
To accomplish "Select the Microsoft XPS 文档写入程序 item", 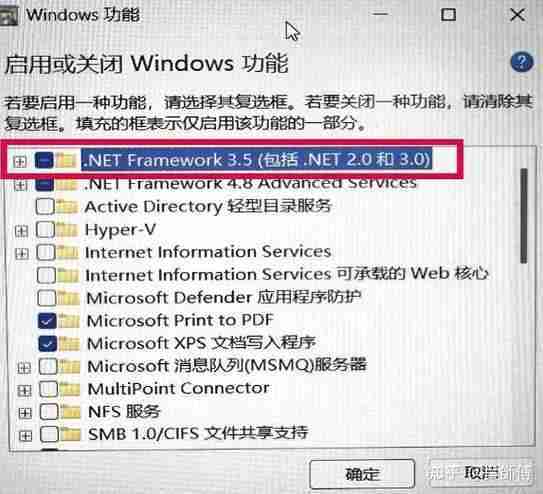I will tap(201, 343).
